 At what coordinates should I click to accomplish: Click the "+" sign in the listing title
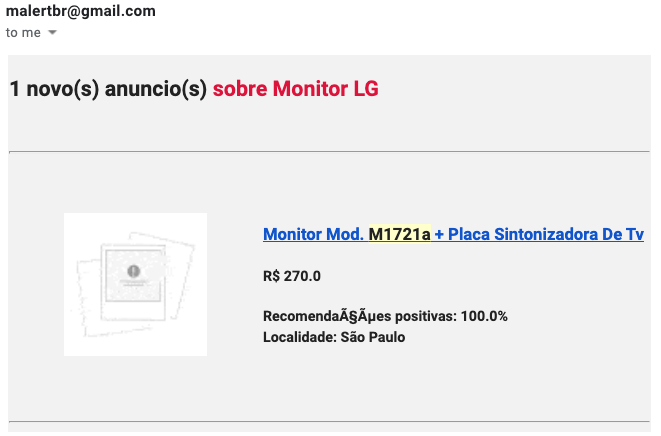(x=439, y=234)
